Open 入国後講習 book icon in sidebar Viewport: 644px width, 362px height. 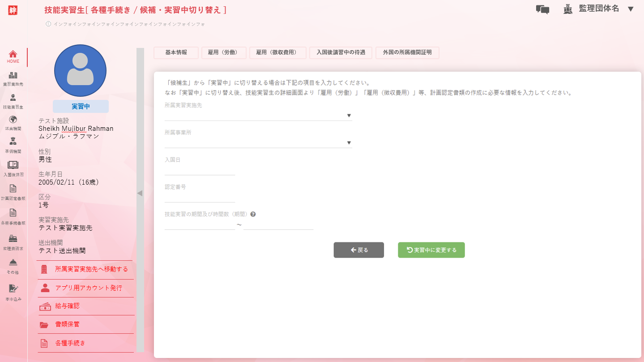pyautogui.click(x=13, y=168)
